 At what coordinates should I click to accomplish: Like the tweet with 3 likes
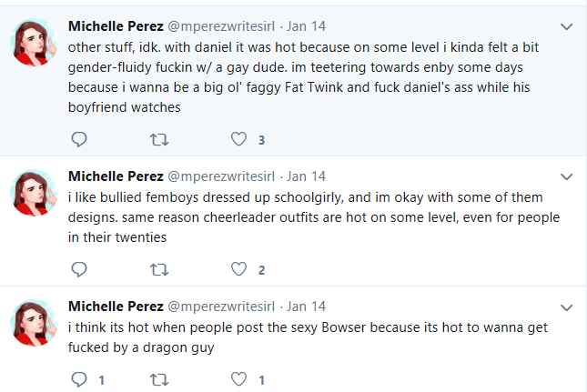click(x=238, y=139)
